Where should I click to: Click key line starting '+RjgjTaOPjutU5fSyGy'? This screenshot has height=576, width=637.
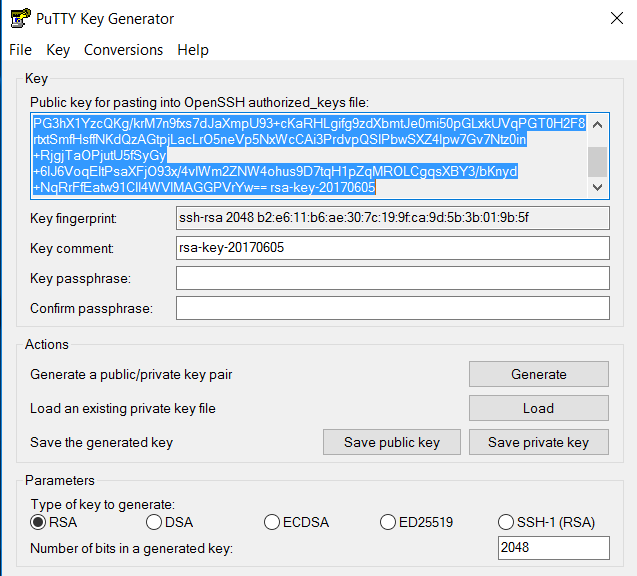[100, 156]
